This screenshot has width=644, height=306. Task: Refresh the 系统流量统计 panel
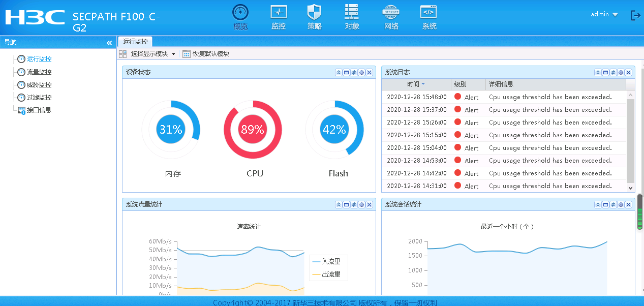[354, 205]
